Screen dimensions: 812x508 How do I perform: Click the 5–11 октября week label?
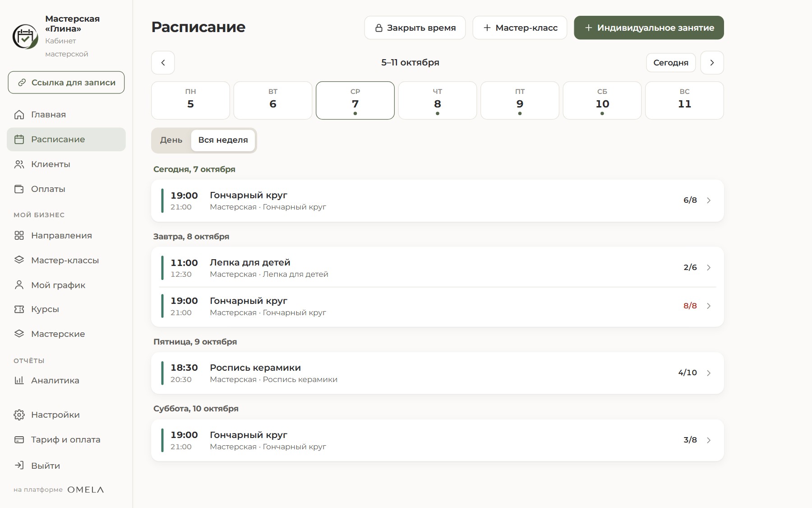click(x=410, y=63)
